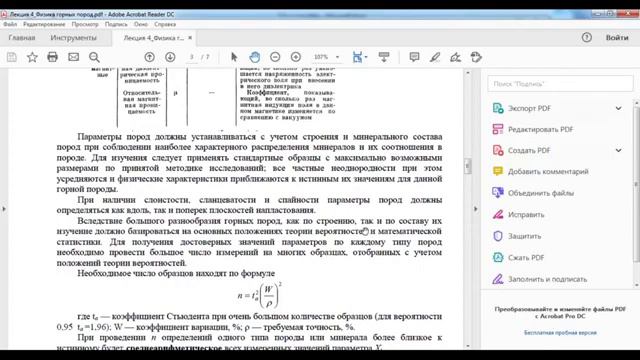Open the Экспорт PDF tool

529,109
